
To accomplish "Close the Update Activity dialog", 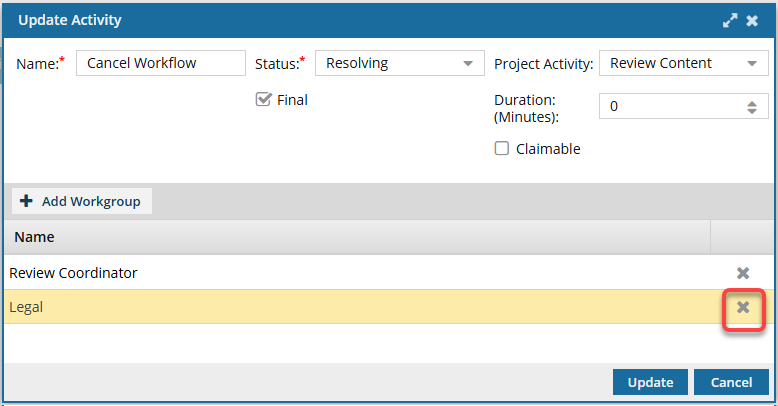I will [x=752, y=20].
